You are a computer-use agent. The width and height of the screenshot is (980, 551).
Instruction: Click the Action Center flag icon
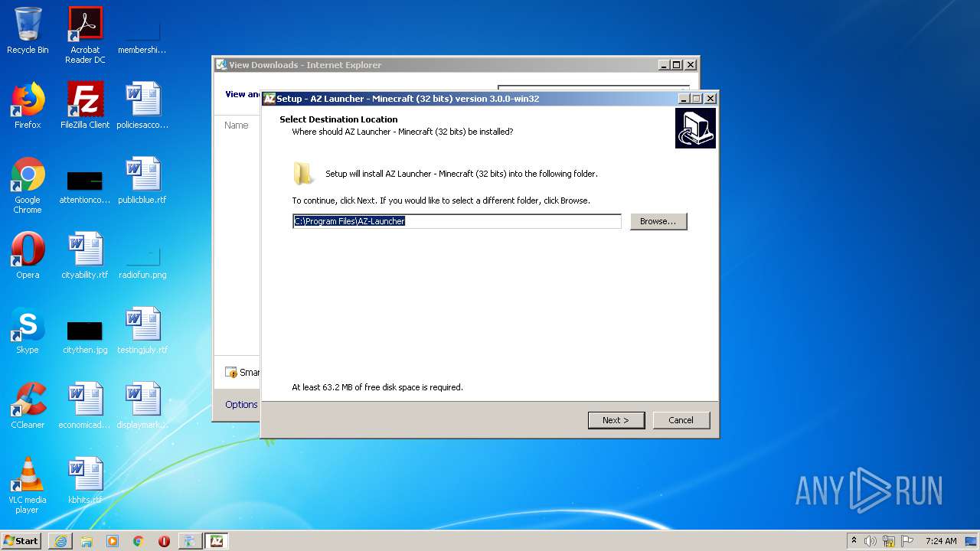click(907, 541)
